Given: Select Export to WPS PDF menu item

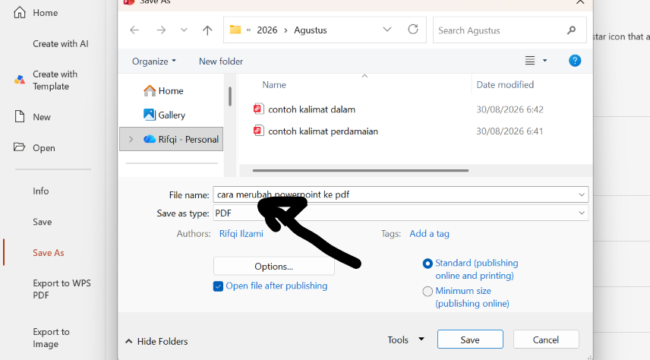Looking at the screenshot, I should [x=62, y=289].
